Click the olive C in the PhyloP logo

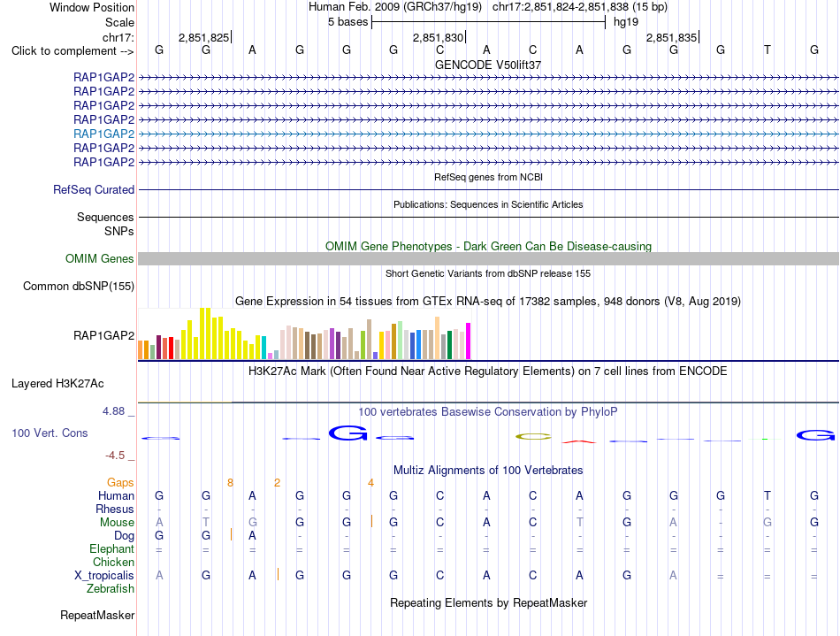pyautogui.click(x=533, y=437)
